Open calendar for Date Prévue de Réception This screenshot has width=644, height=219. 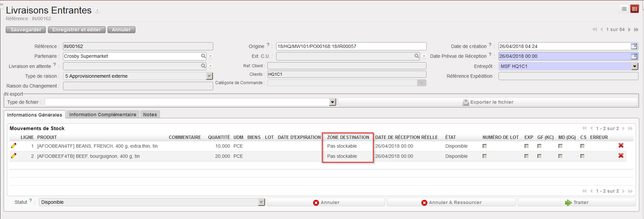tap(634, 56)
